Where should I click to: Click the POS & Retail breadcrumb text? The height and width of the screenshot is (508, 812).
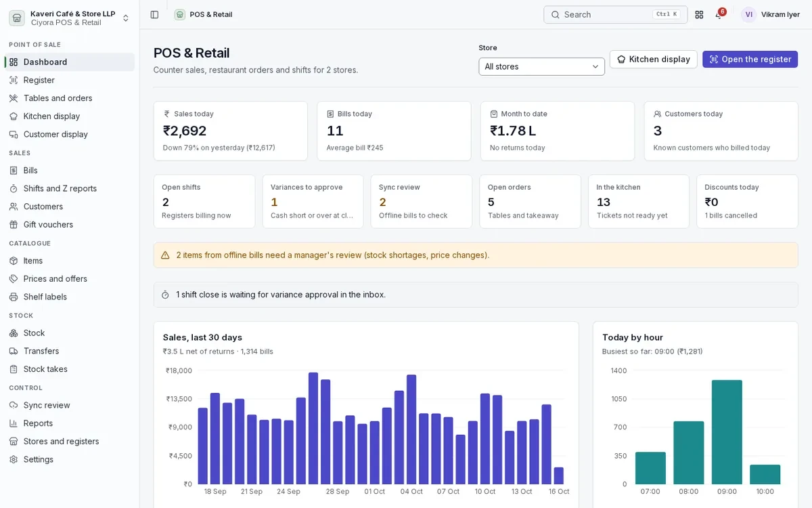point(211,14)
